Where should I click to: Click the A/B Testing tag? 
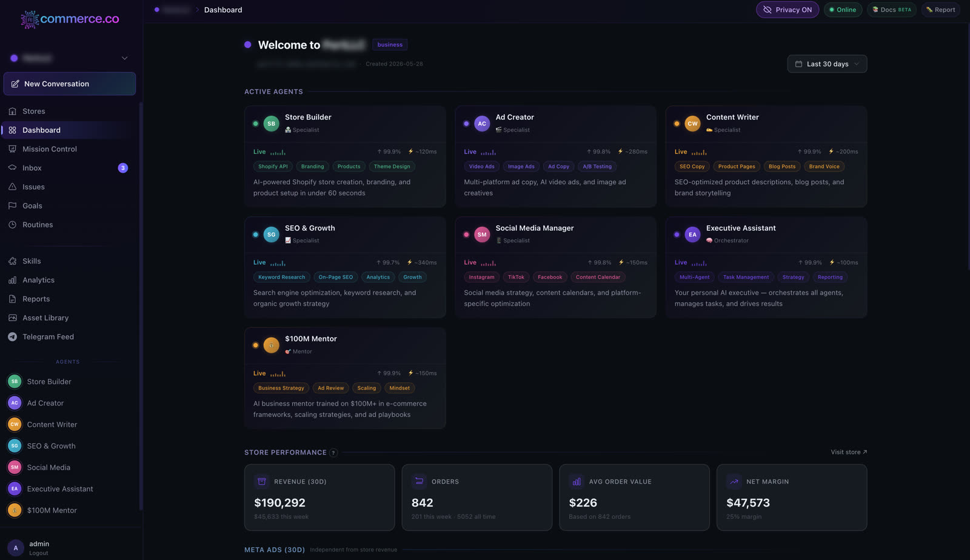tap(597, 167)
